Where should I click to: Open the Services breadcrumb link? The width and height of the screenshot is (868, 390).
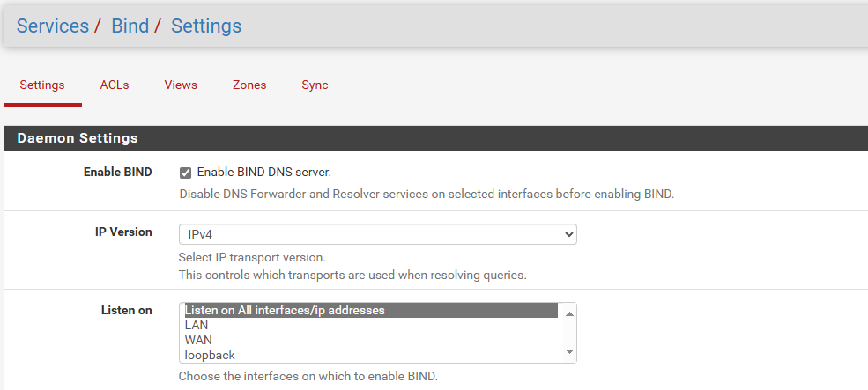pyautogui.click(x=53, y=26)
